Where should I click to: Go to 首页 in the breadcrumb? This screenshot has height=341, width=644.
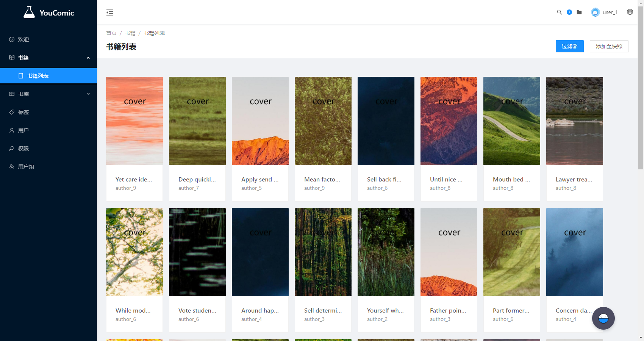pos(111,33)
